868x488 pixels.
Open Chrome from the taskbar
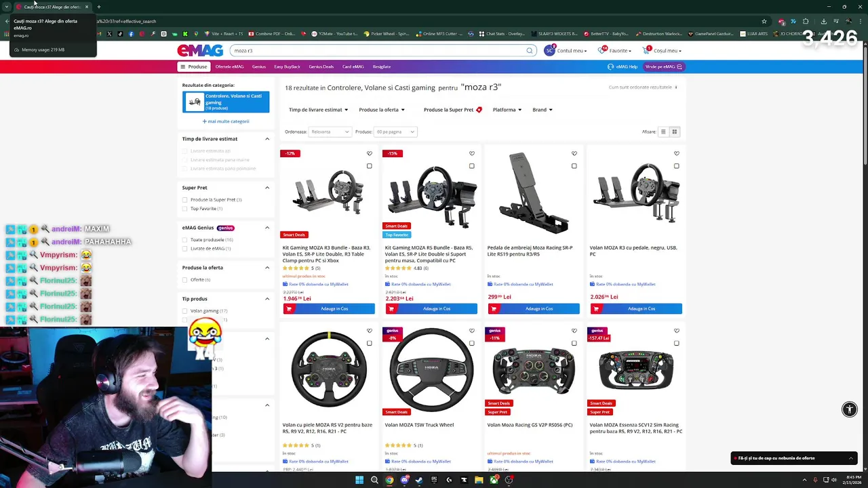(389, 480)
